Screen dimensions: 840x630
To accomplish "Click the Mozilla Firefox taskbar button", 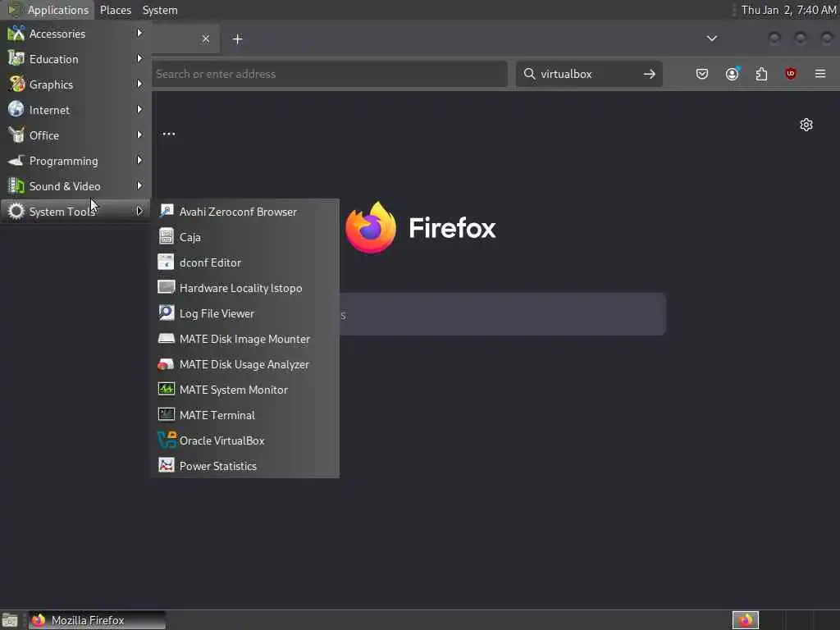I will coord(97,620).
